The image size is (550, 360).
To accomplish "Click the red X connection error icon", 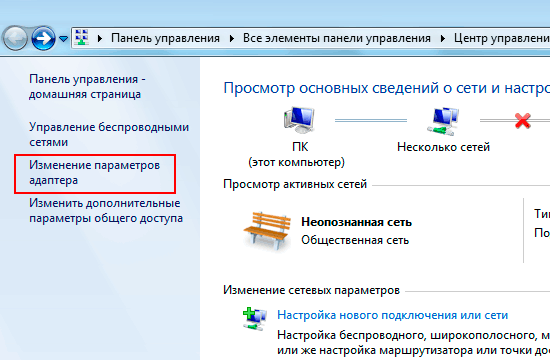I will 523,121.
